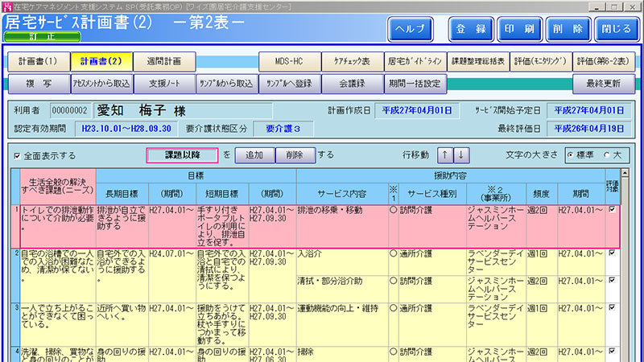The image size is (644, 362).
Task: Open the 会議録 button
Action: [353, 84]
